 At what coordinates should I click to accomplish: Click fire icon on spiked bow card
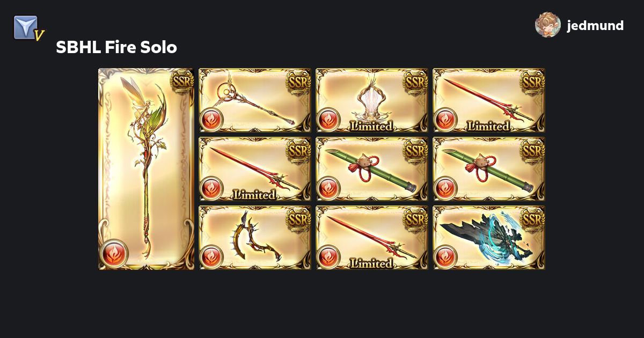211,256
